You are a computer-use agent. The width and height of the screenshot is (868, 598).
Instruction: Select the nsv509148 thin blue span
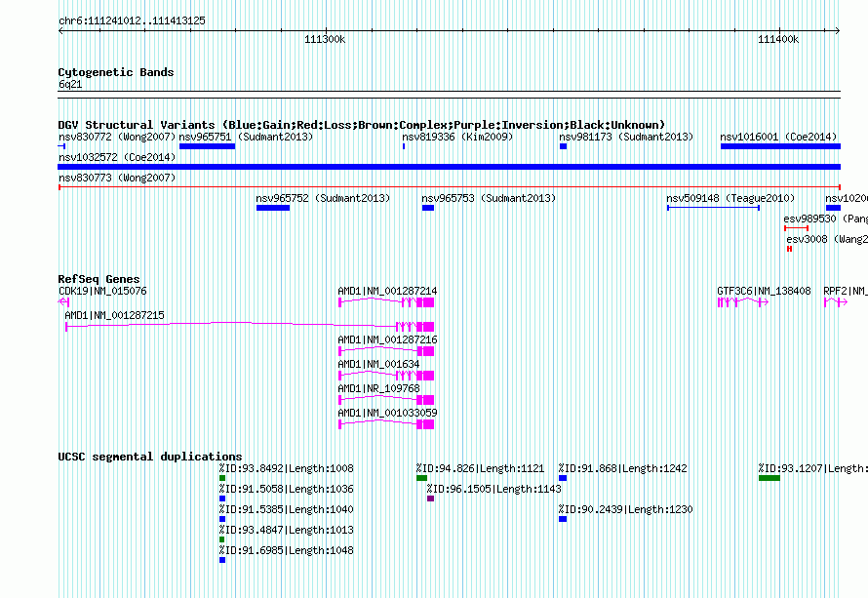pyautogui.click(x=714, y=208)
